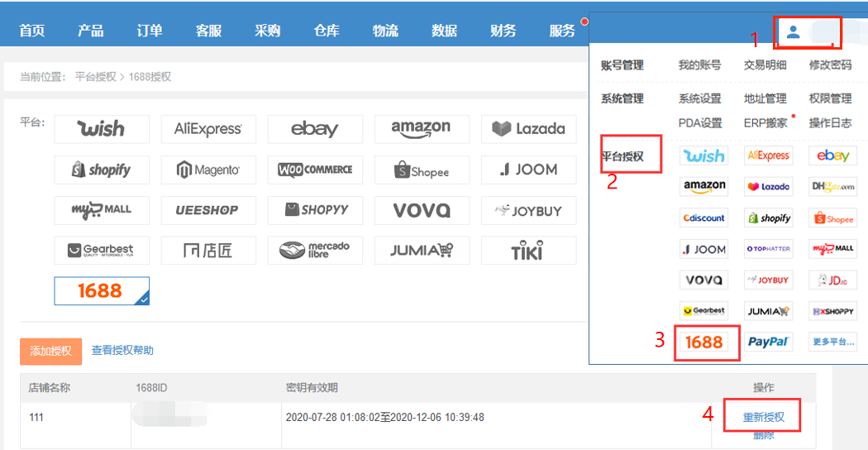Select the AliExpress platform tile in main list

point(208,129)
